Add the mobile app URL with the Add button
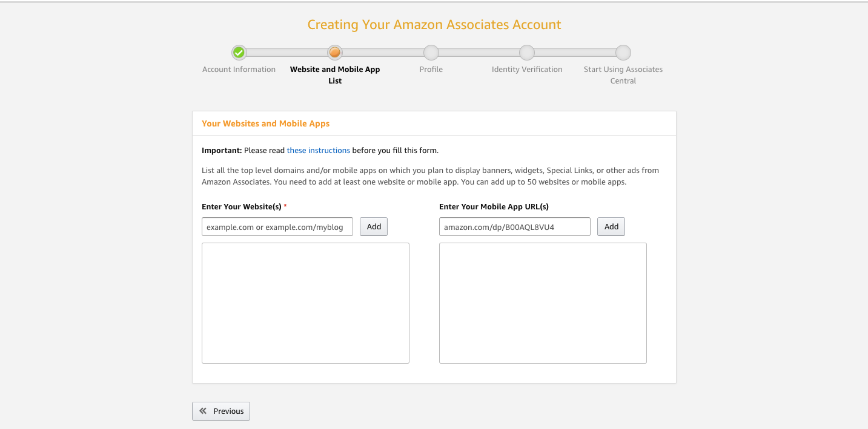 point(611,227)
